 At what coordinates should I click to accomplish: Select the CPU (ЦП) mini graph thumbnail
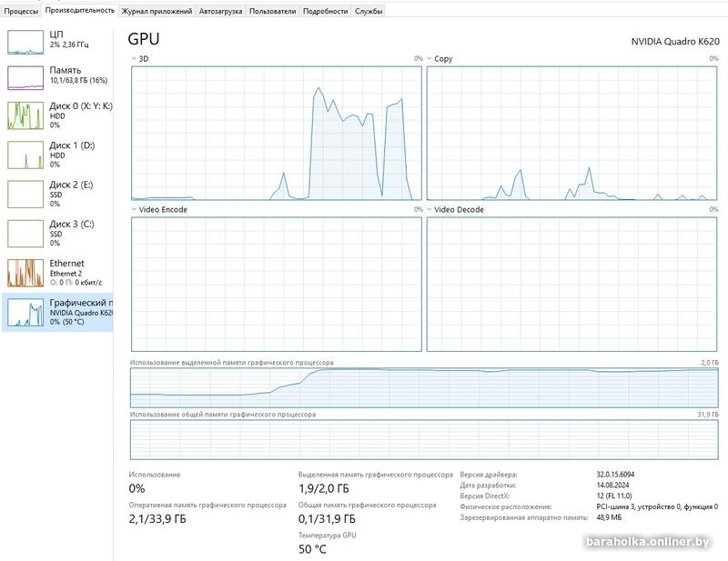(25, 41)
